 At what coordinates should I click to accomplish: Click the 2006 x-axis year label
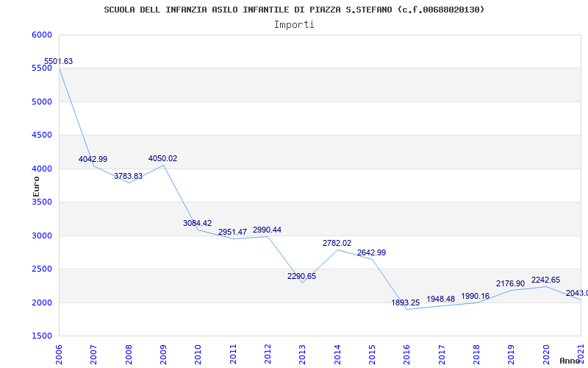pyautogui.click(x=59, y=355)
